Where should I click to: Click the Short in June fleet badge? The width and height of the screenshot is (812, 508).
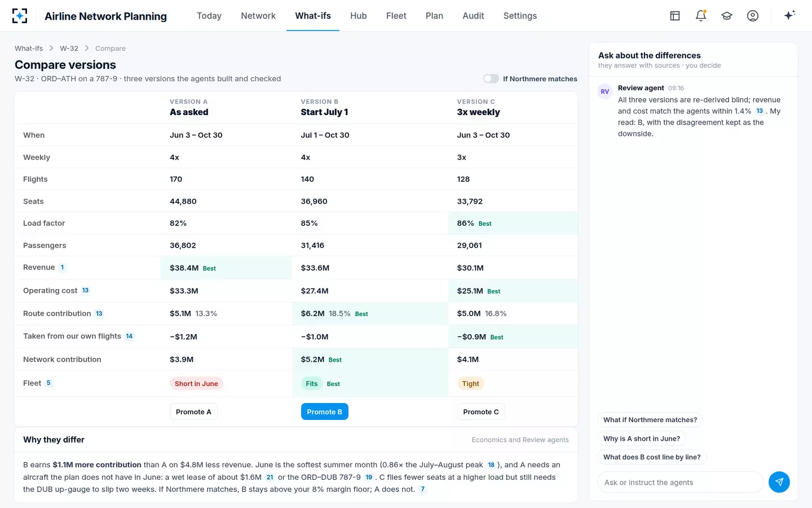[x=196, y=384]
